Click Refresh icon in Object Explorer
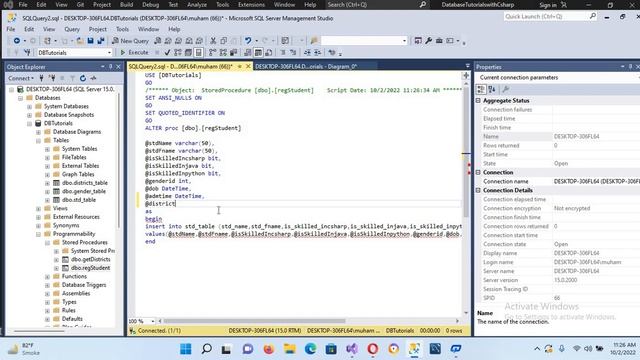640x360 pixels. (83, 78)
